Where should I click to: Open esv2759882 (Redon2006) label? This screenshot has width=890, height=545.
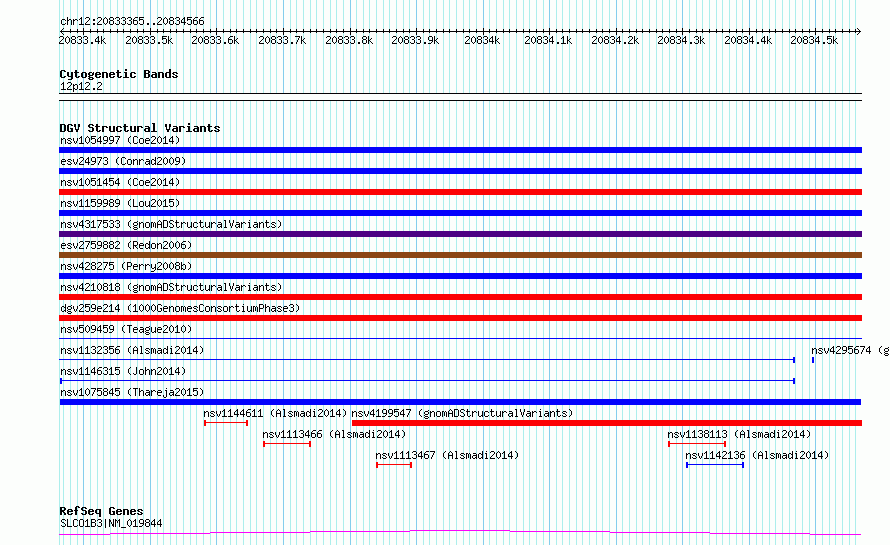pyautogui.click(x=126, y=245)
